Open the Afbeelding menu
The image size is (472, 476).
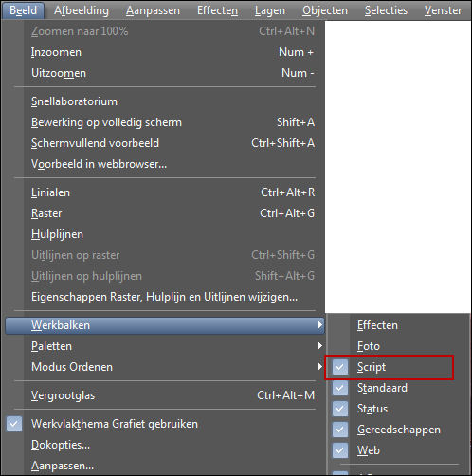[x=82, y=10]
